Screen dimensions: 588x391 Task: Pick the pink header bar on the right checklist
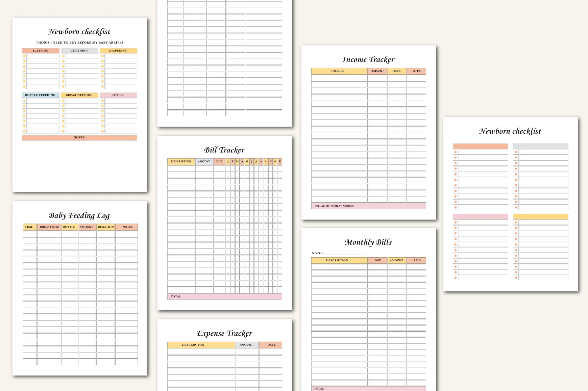(481, 216)
